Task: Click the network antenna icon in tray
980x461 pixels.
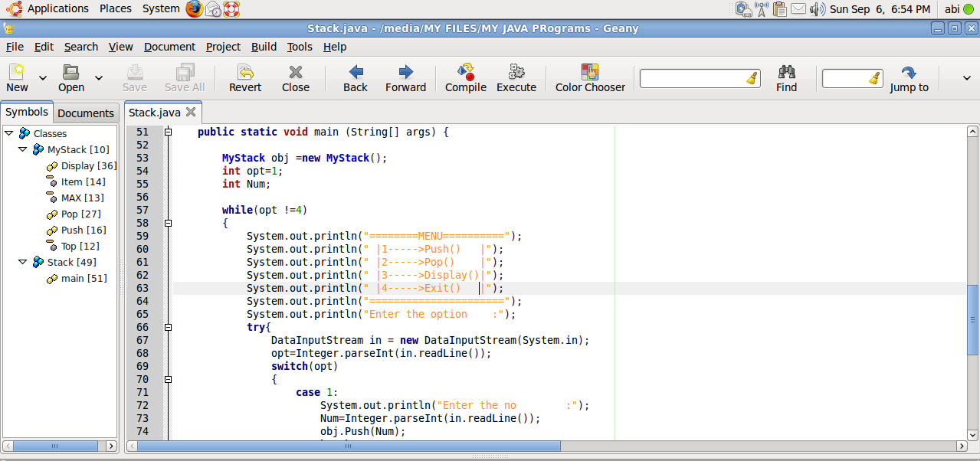Action: coord(762,9)
